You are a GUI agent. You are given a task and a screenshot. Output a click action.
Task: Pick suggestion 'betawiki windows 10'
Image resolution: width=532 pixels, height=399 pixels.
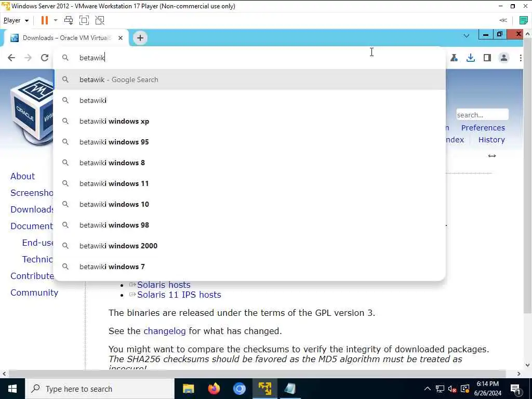249,204
